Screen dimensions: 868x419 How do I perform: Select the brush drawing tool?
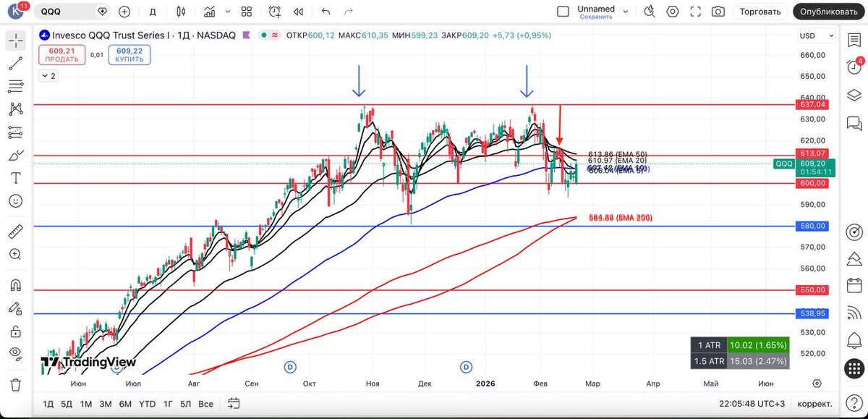(x=15, y=155)
